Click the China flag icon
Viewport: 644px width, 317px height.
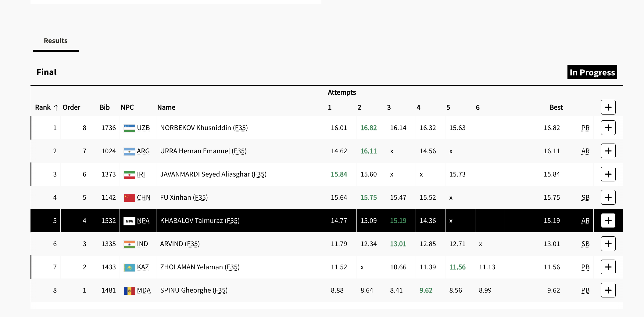(x=129, y=198)
